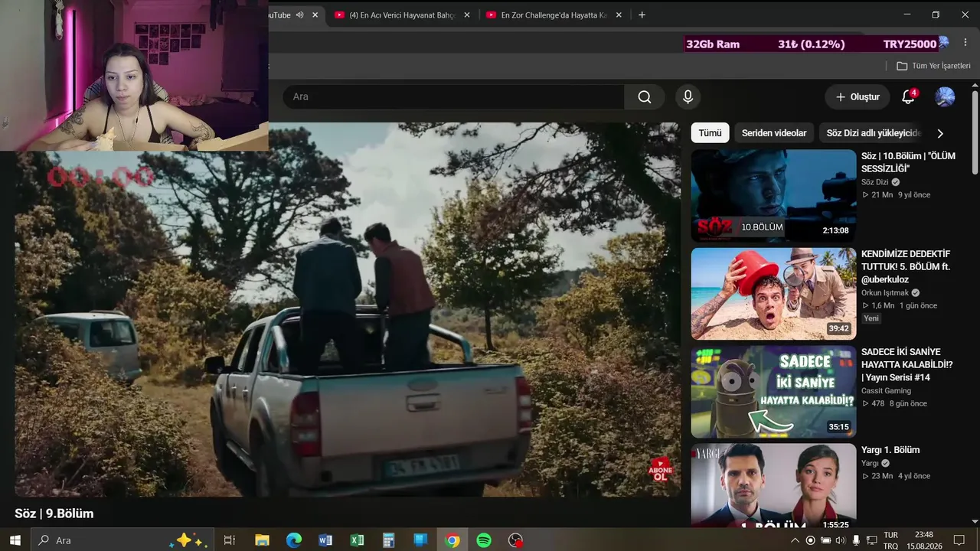Click the YouTube search magnifier button
Viewport: 980px width, 551px height.
[645, 97]
